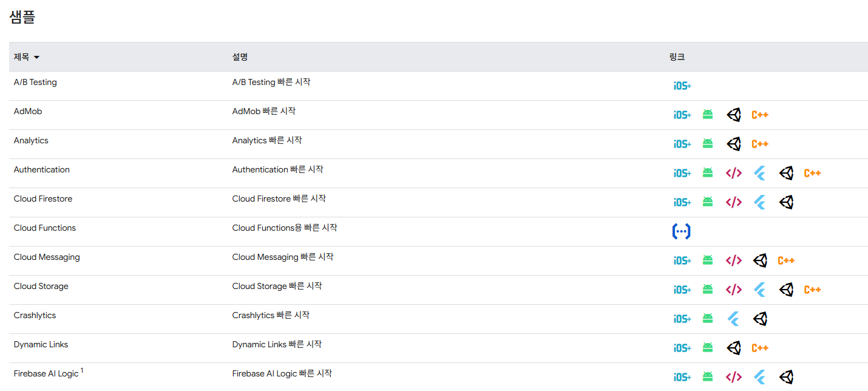The height and width of the screenshot is (391, 868).
Task: Open the iOS+ sample for Authentication
Action: tap(682, 173)
